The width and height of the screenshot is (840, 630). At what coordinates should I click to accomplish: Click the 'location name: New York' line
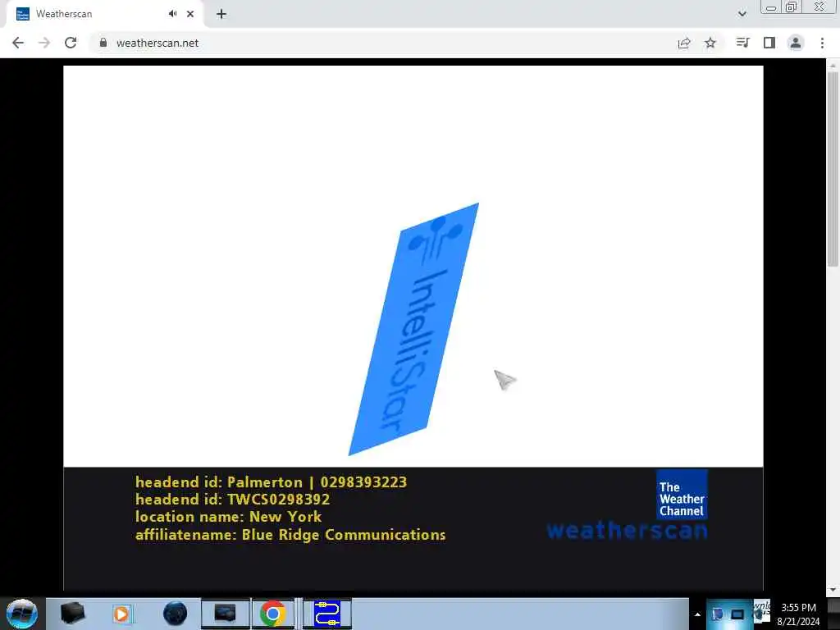[228, 517]
